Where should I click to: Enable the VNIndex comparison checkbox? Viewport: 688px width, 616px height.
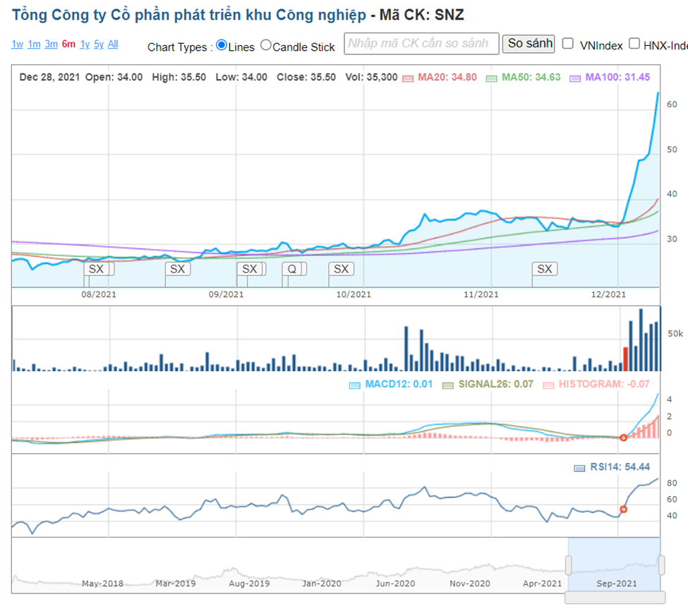point(568,44)
